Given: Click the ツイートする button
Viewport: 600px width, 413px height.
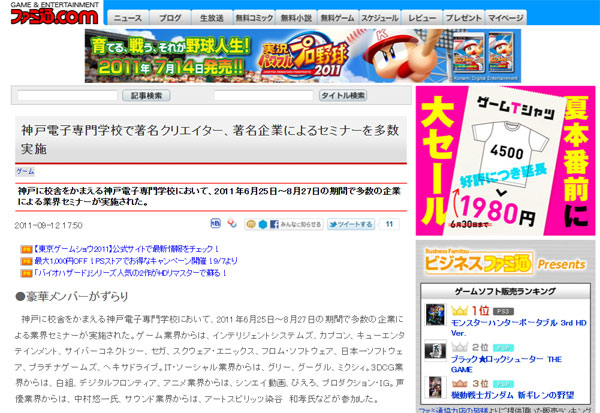Looking at the screenshot, I should pyautogui.click(x=351, y=224).
